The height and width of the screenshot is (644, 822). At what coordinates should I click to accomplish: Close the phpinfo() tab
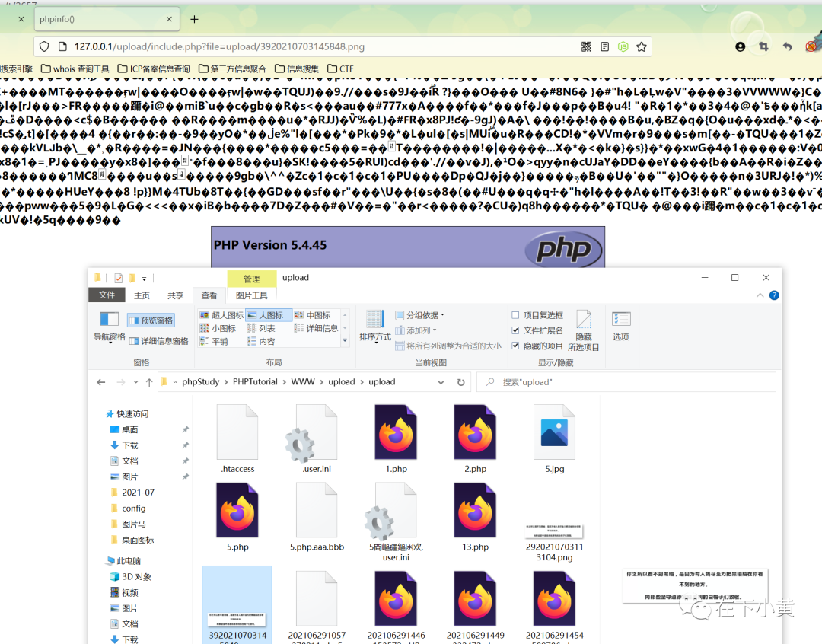pyautogui.click(x=169, y=19)
